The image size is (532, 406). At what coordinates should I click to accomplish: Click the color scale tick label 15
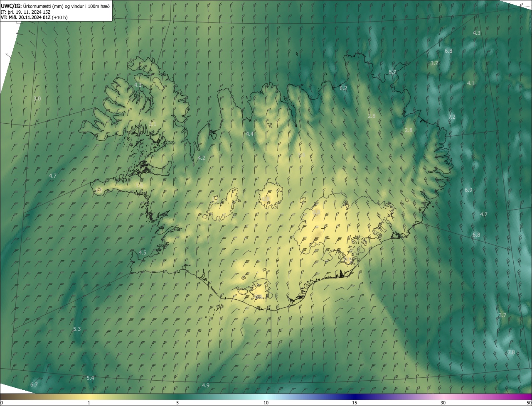[x=355, y=403]
